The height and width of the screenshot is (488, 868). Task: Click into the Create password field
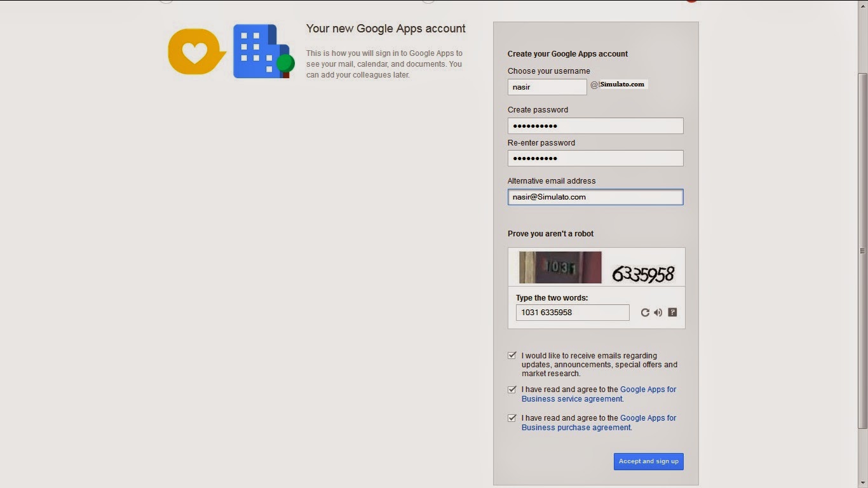(x=595, y=126)
